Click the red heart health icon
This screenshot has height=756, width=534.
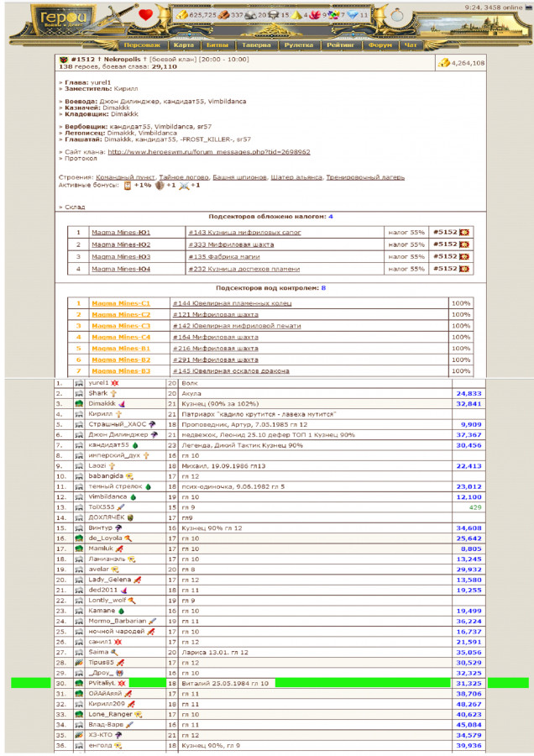tap(145, 15)
